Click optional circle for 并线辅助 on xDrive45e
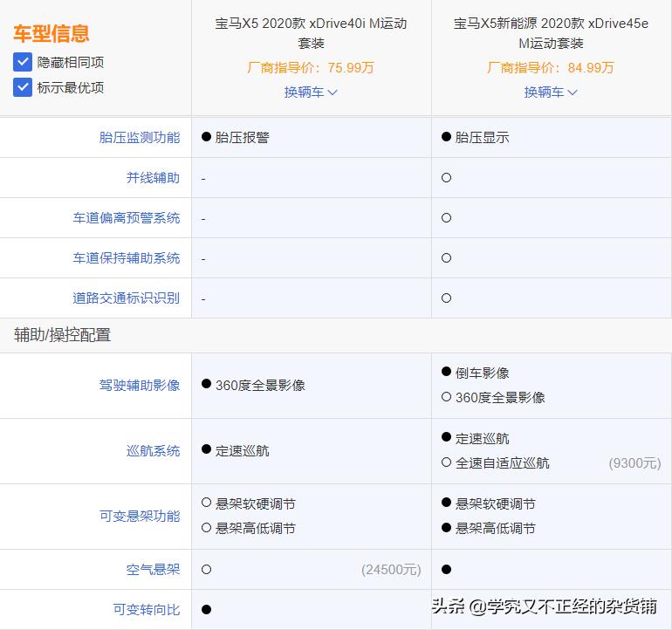This screenshot has height=630, width=672. 446,178
